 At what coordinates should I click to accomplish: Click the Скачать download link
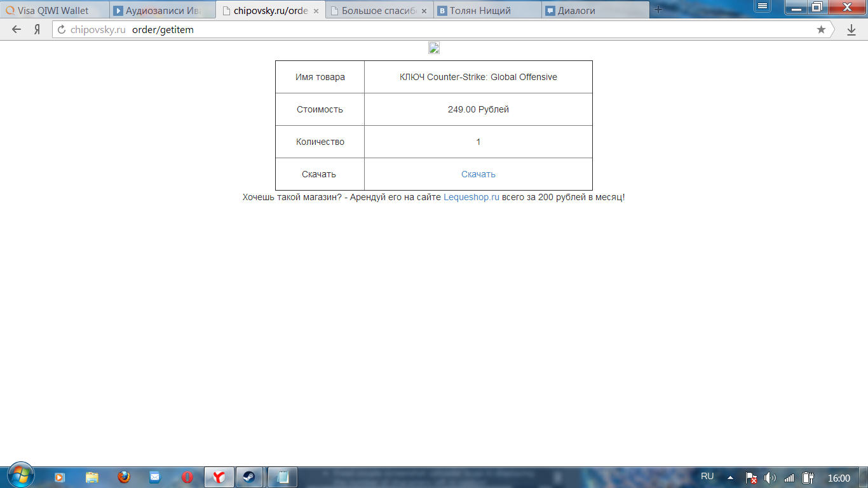point(478,174)
